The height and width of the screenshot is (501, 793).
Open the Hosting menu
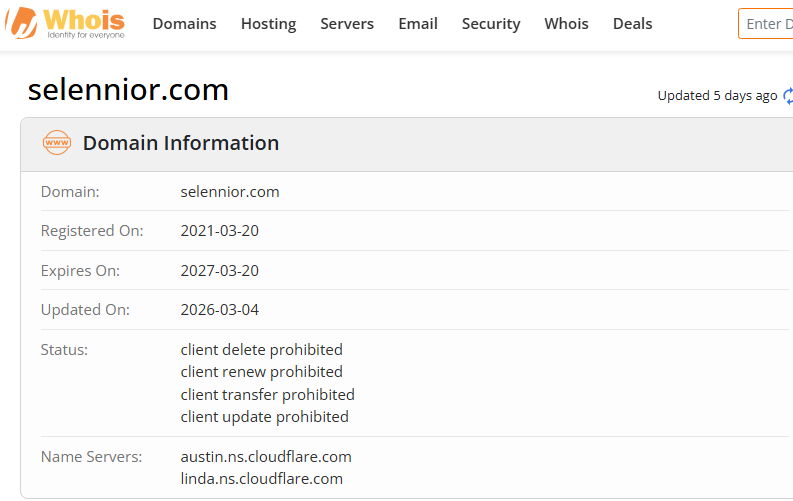pyautogui.click(x=268, y=24)
